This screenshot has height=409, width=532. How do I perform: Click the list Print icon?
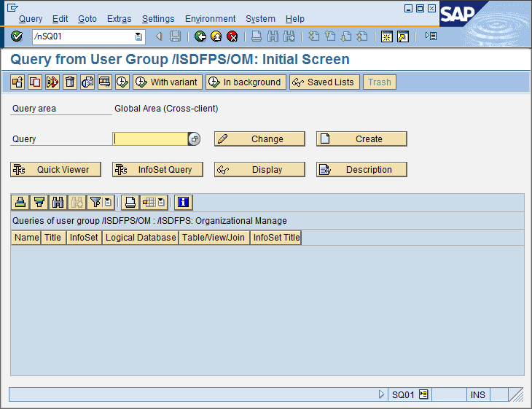pos(130,202)
